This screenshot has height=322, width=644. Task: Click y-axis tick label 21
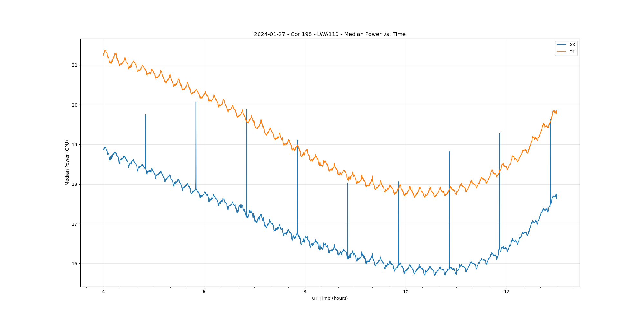[x=75, y=65]
